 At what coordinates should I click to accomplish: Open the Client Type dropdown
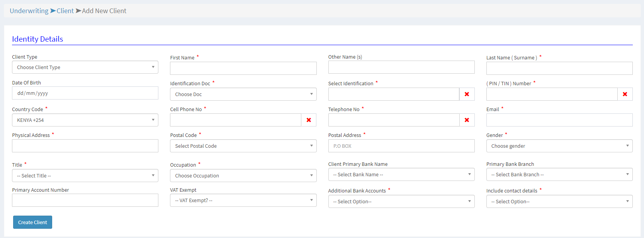tap(85, 67)
